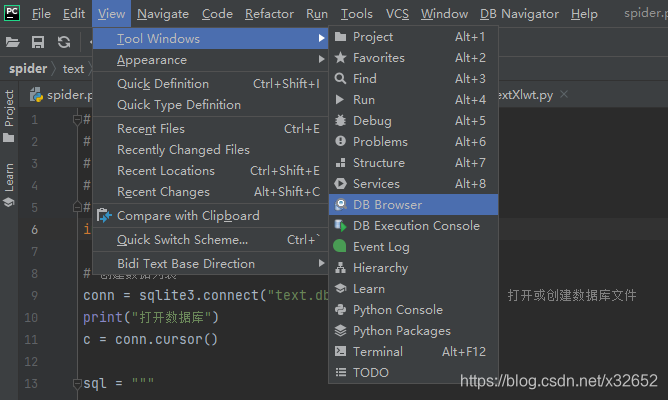Open the Edit menu
Screen dimensions: 668x400
74,14
